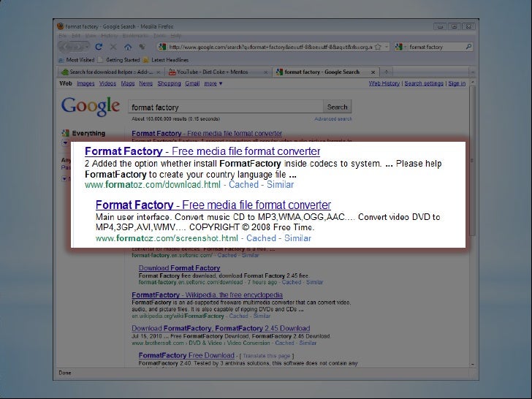Click the Google Search button
The height and width of the screenshot is (399, 532).
tap(338, 107)
